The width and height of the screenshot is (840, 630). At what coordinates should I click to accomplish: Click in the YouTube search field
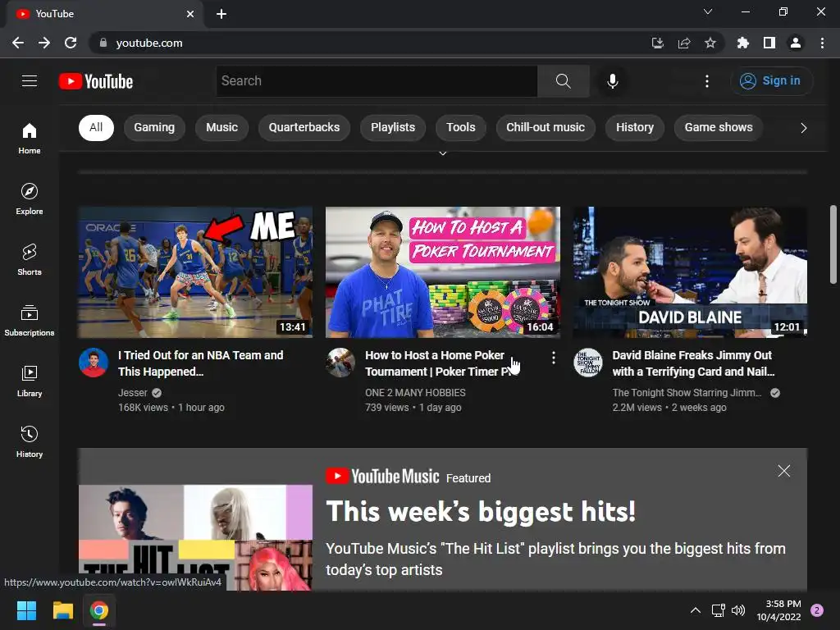[x=377, y=81]
